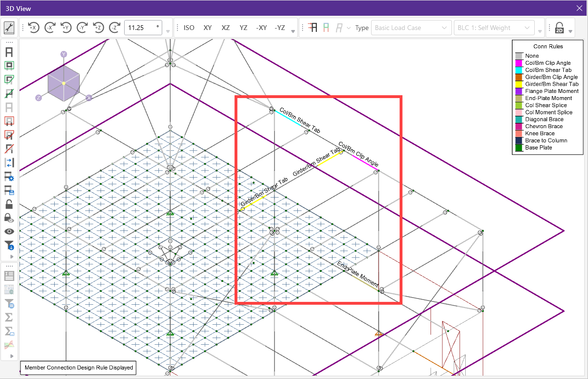This screenshot has width=588, height=379.
Task: Switch to the XZ plane view
Action: (225, 28)
